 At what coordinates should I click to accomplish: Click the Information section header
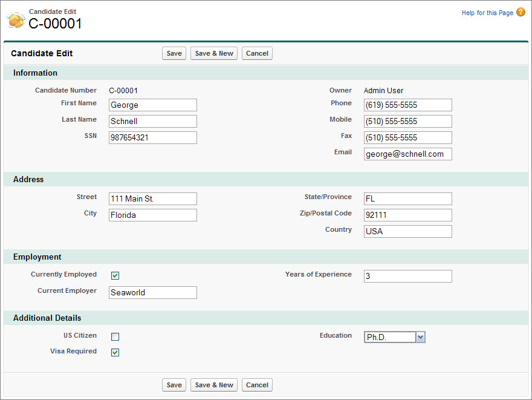pyautogui.click(x=266, y=73)
